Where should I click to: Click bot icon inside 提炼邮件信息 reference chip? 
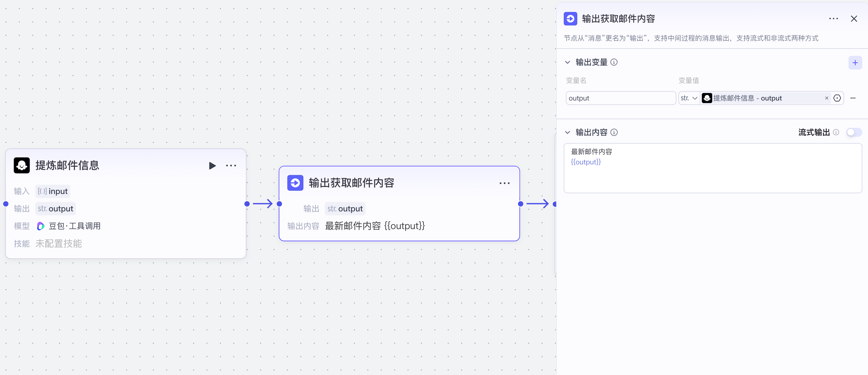pyautogui.click(x=707, y=98)
